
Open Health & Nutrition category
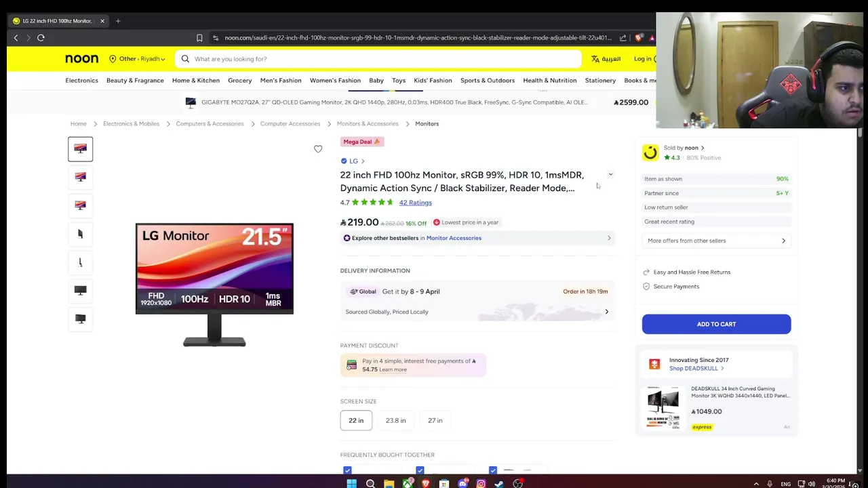pos(549,81)
